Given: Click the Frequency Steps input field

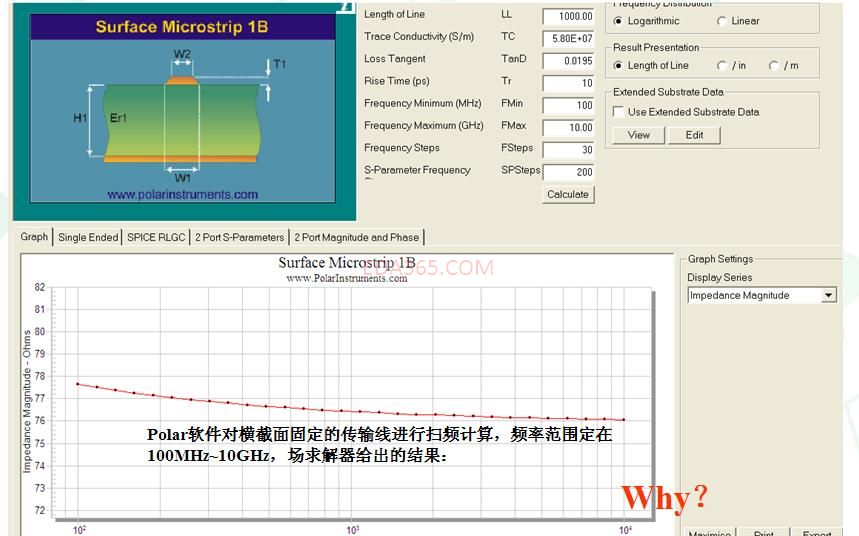Looking at the screenshot, I should [x=568, y=150].
